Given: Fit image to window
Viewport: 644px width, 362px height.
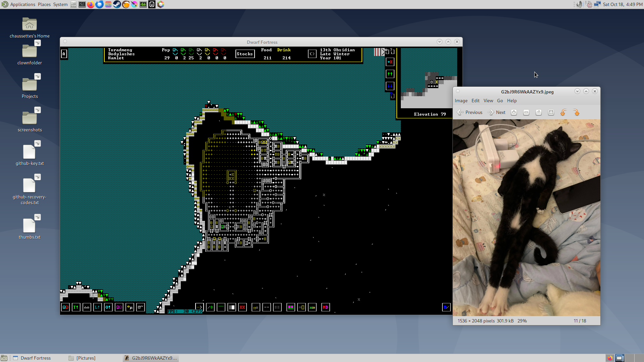Looking at the screenshot, I should 551,113.
